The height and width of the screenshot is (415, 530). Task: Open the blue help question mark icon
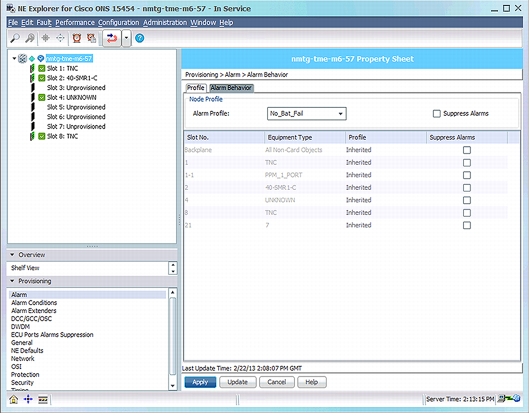coord(140,38)
